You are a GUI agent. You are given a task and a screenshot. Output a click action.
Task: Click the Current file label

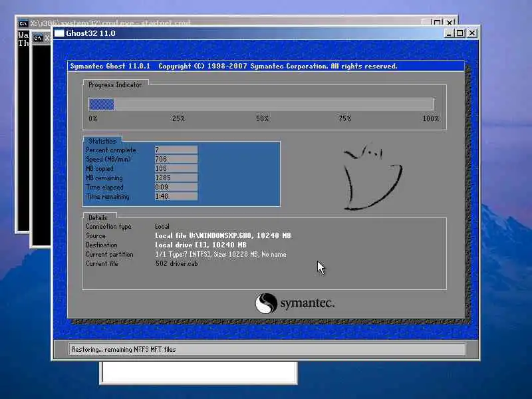[102, 263]
